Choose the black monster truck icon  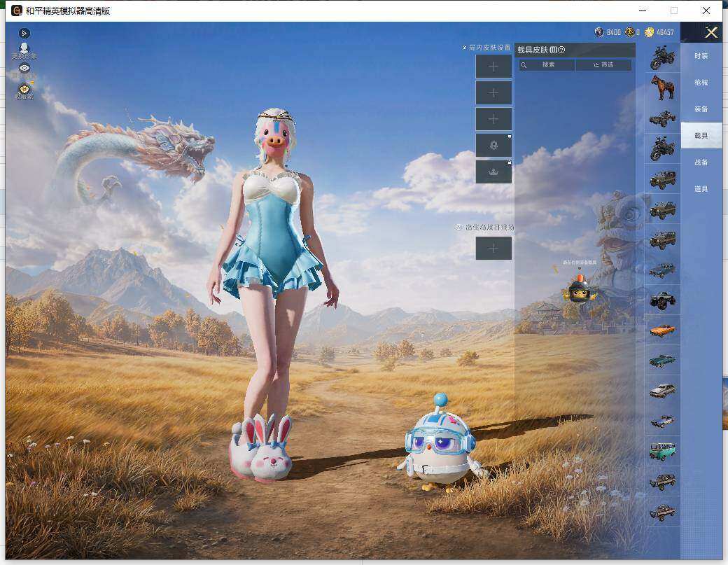[x=662, y=300]
